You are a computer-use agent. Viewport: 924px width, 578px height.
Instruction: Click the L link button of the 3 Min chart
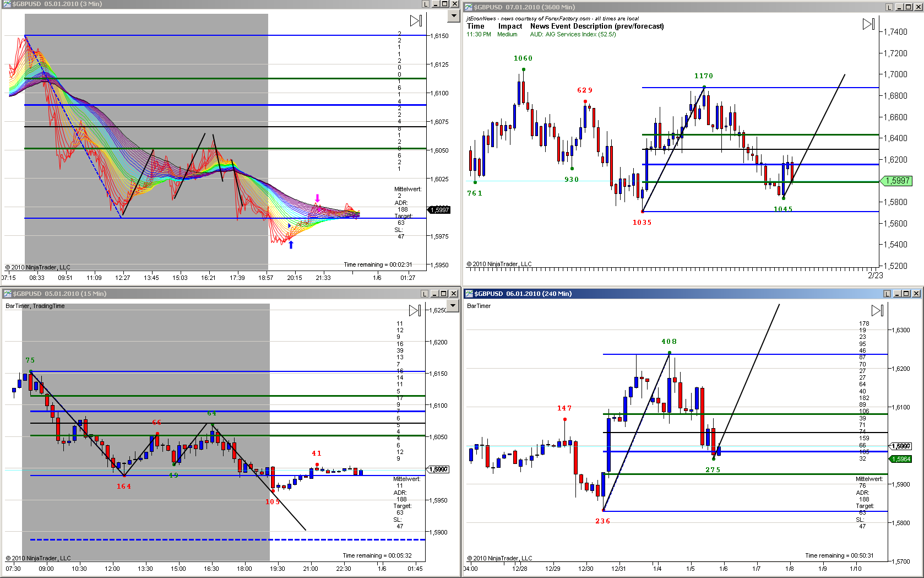(426, 4)
